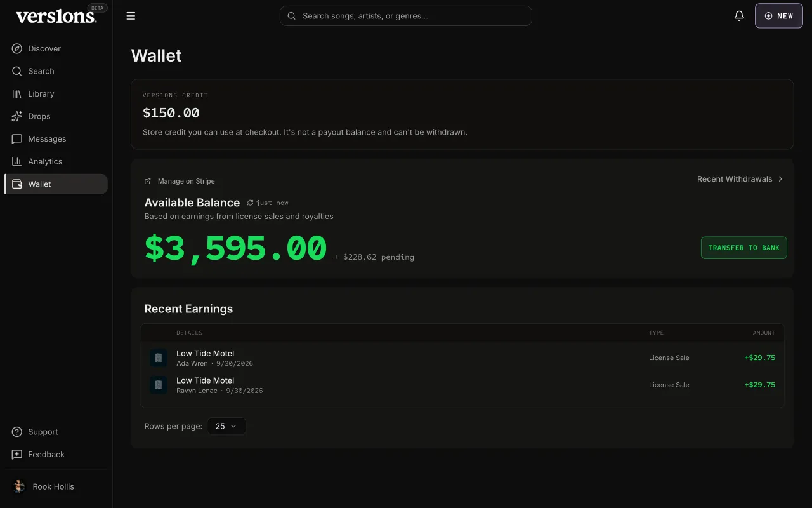Navigate to Messages in sidebar
Viewport: 812px width, 508px height.
[56, 139]
